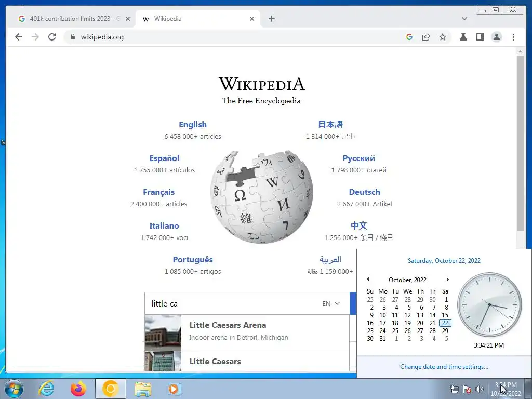532x399 pixels.
Task: Open the Chrome Labs flask icon
Action: [463, 37]
